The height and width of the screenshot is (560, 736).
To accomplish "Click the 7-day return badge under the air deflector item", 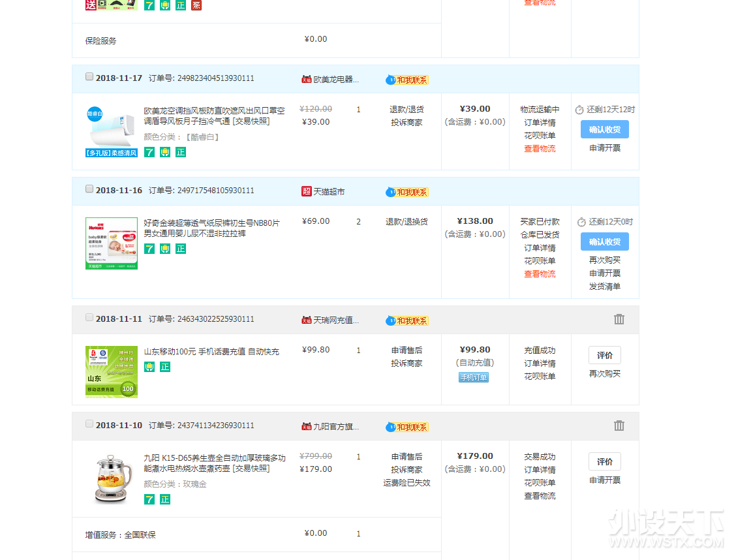I will tap(149, 152).
